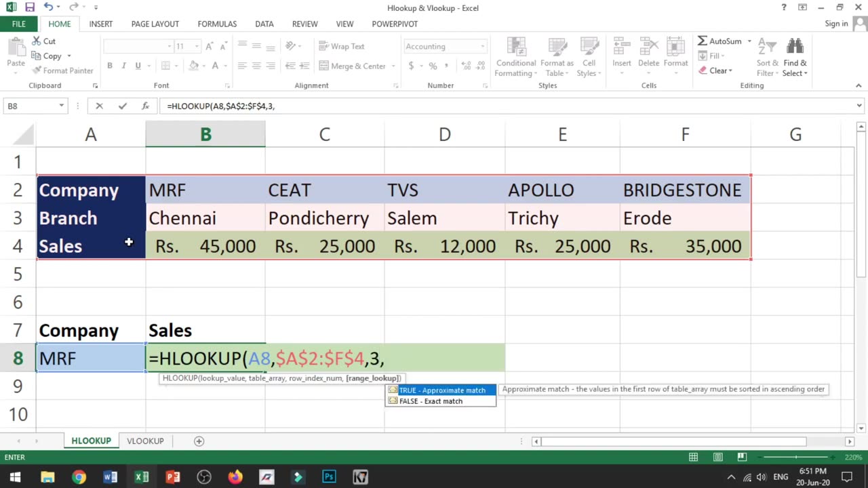Expand the Name Box dropdown
The image size is (868, 488).
tap(61, 106)
